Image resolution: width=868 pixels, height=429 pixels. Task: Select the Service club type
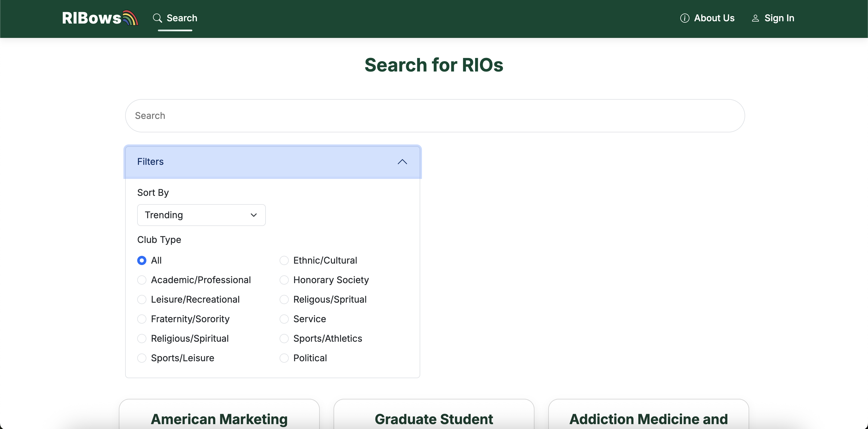[x=284, y=319]
